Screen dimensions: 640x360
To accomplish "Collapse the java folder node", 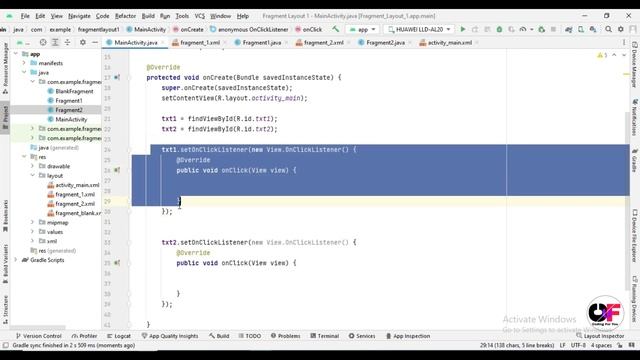I will click(24, 73).
